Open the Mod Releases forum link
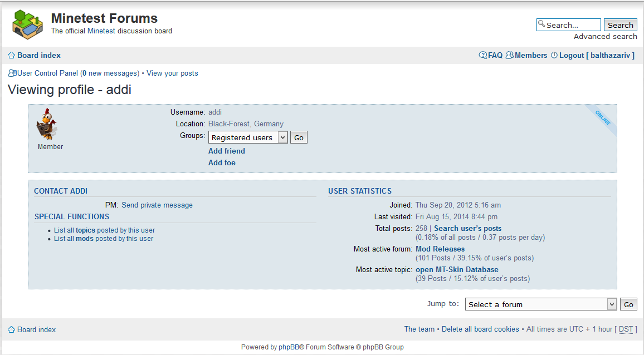 (440, 249)
